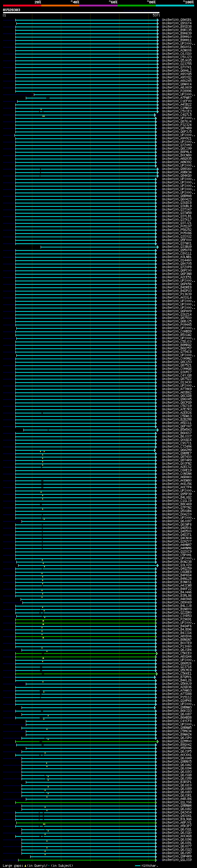Select the label UniRef100_Q7ZVM3
The image size is (197, 868).
pyautogui.click(x=177, y=145)
